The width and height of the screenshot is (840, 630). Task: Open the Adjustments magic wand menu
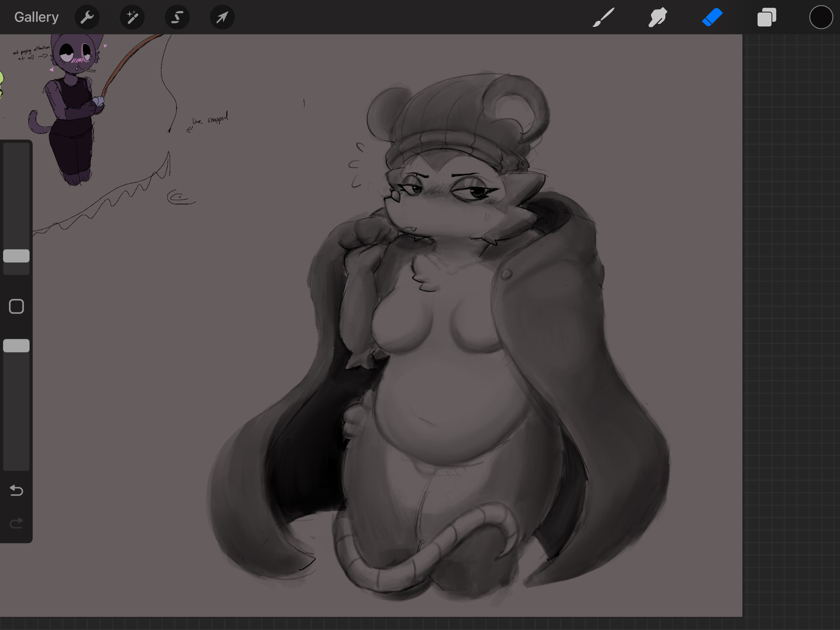(x=132, y=17)
